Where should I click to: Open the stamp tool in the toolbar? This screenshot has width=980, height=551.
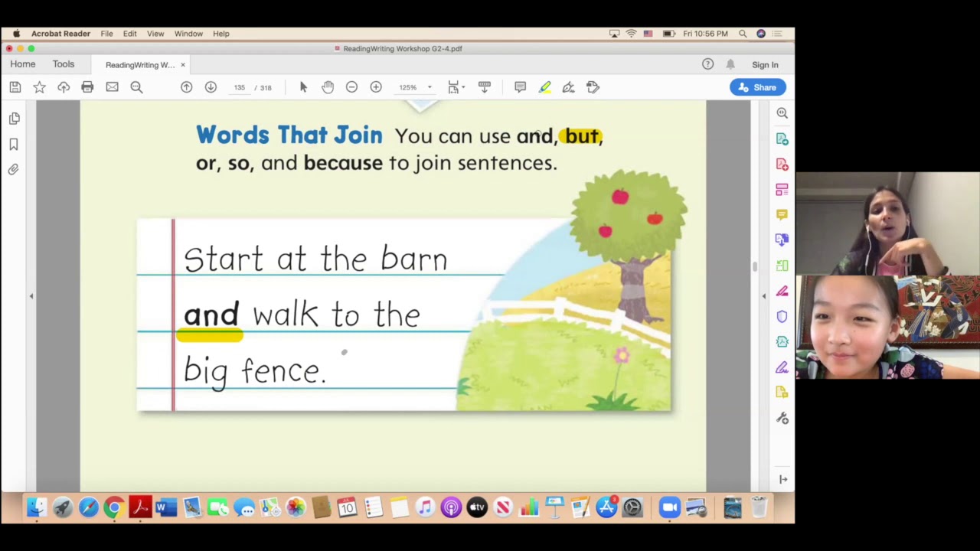[x=593, y=87]
